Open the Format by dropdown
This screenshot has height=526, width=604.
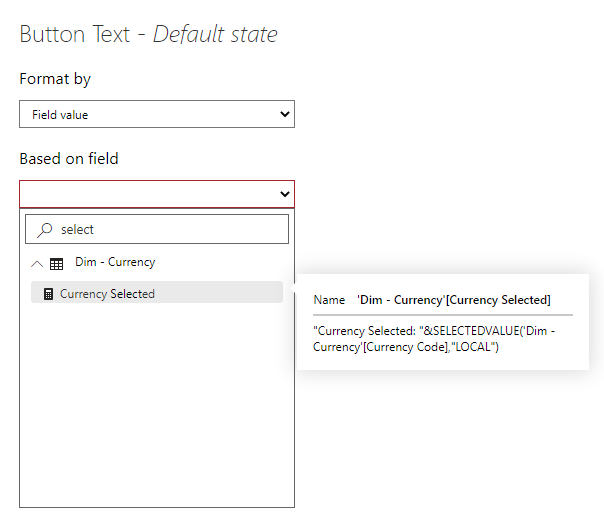(x=157, y=114)
